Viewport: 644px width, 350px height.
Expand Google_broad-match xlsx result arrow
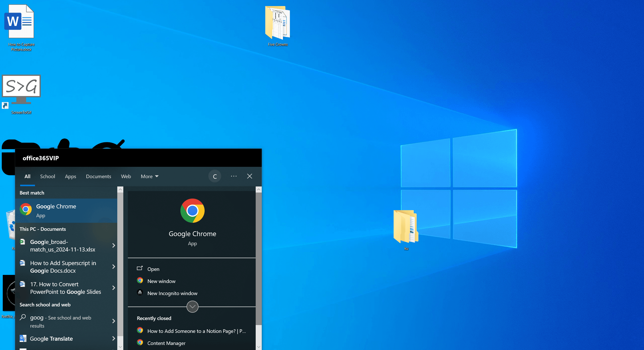pos(114,246)
